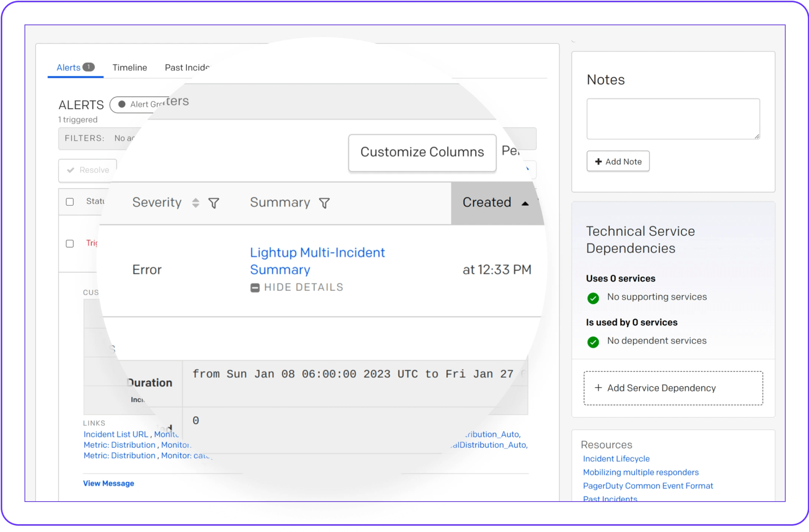This screenshot has width=809, height=532.
Task: Check the select-all checkbox in the alerts table
Action: click(70, 202)
